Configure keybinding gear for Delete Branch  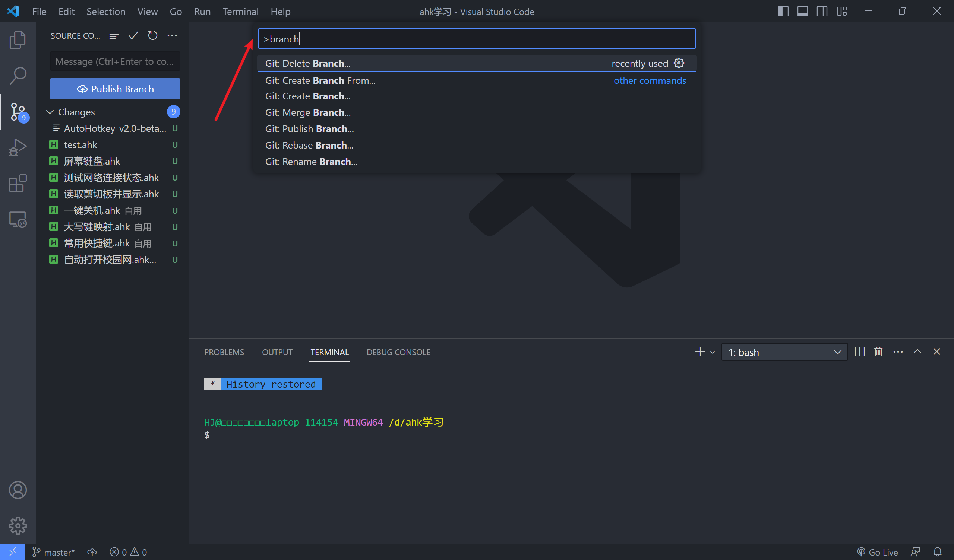(679, 63)
